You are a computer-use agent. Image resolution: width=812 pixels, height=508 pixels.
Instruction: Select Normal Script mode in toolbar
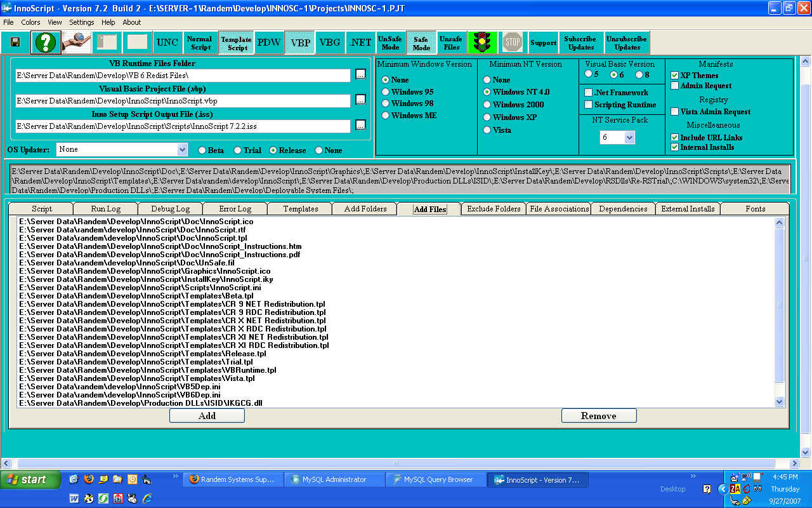(200, 43)
